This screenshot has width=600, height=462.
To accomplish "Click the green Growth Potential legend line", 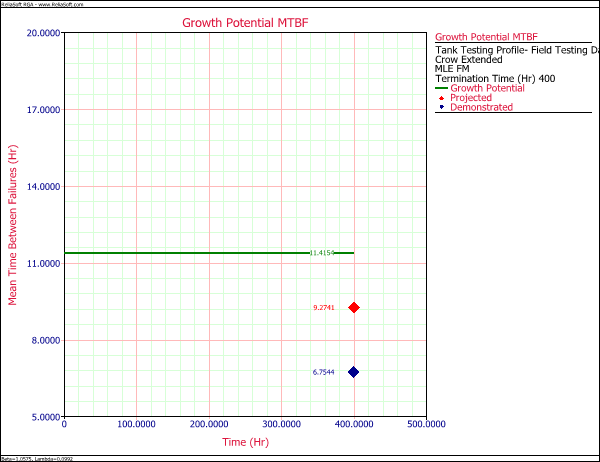I will [x=441, y=88].
